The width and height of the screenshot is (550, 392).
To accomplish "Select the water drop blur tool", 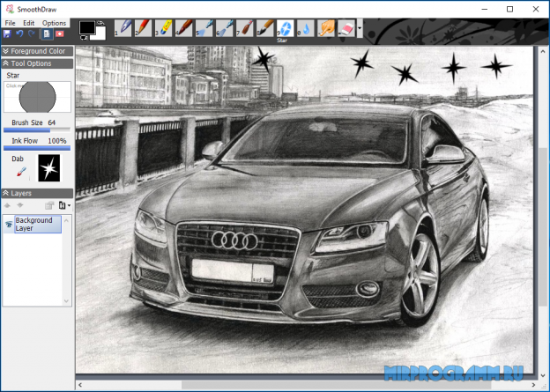I will [x=306, y=28].
